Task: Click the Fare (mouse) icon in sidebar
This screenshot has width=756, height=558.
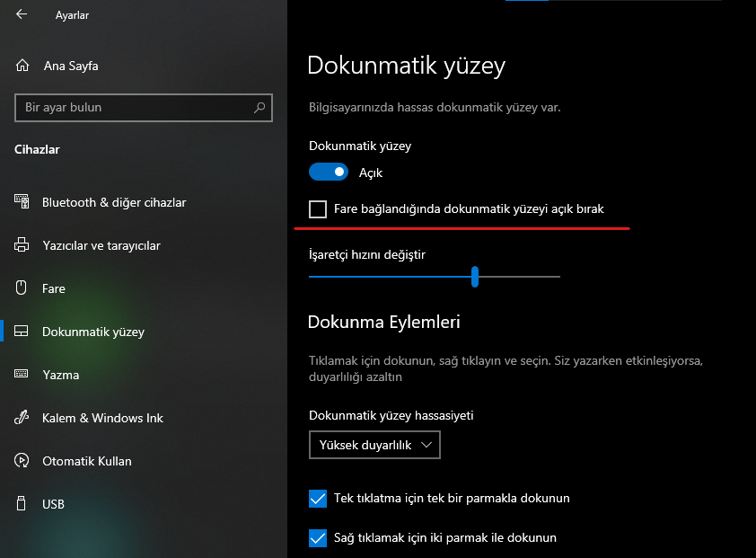Action: point(22,288)
